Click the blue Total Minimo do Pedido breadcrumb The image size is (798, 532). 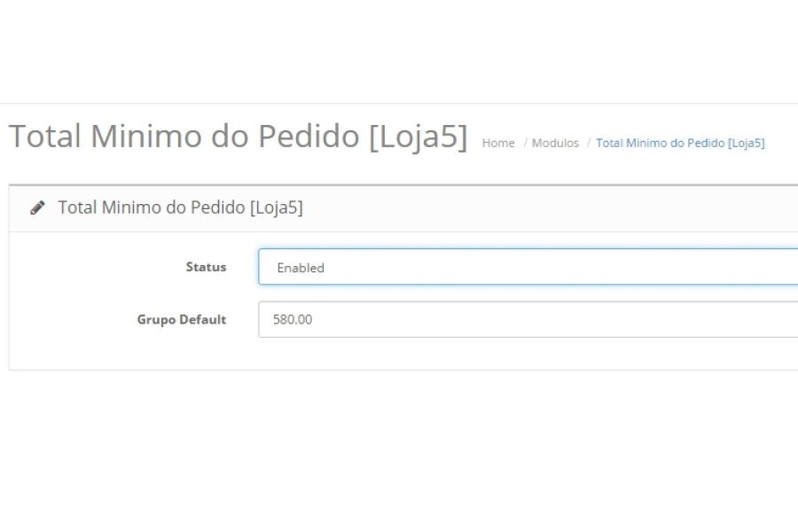(x=680, y=143)
